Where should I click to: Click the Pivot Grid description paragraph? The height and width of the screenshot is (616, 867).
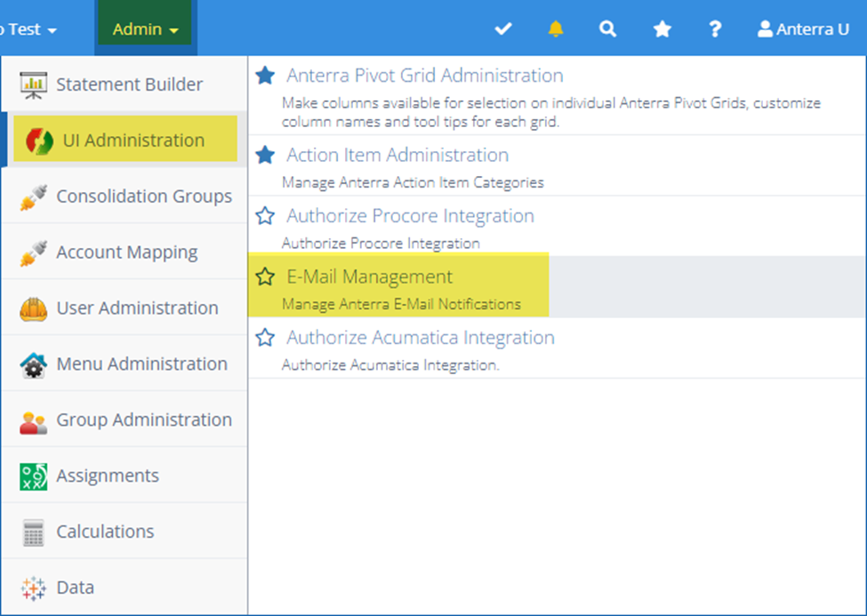(551, 112)
